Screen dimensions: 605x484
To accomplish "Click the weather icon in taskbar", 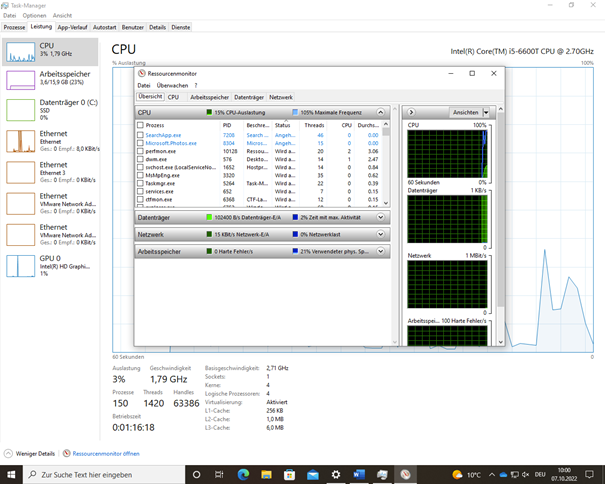I will coord(457,474).
